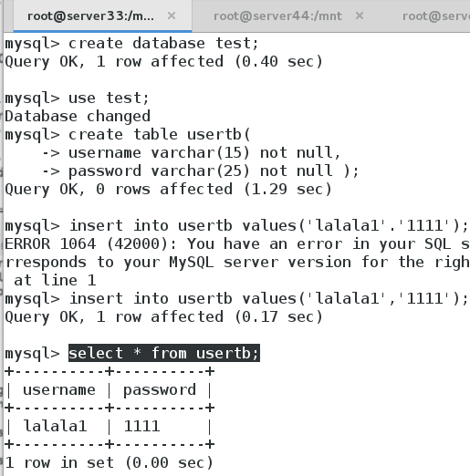
Task: Close the root@server44:/mnt tab
Action: pyautogui.click(x=360, y=16)
